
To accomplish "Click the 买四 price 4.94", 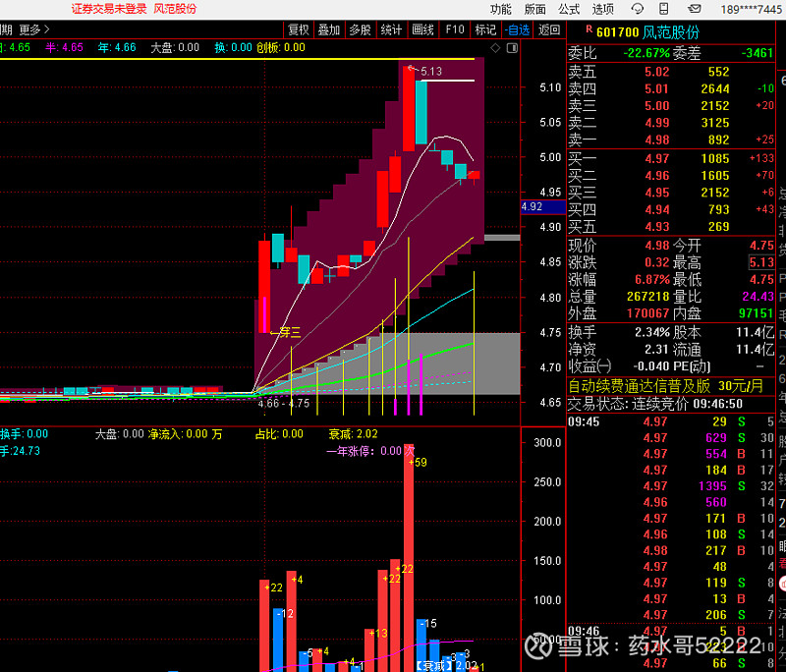I will click(x=656, y=210).
